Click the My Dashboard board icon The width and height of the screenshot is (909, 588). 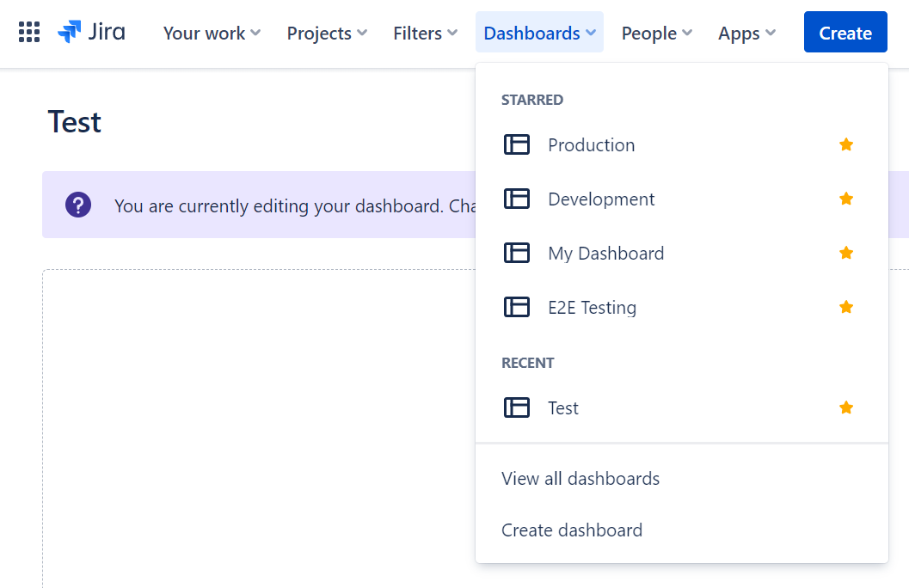[x=516, y=253]
